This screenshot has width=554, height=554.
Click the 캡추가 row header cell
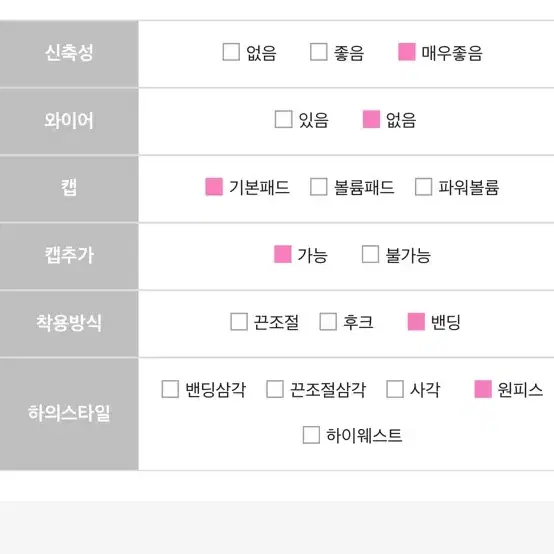69,256
